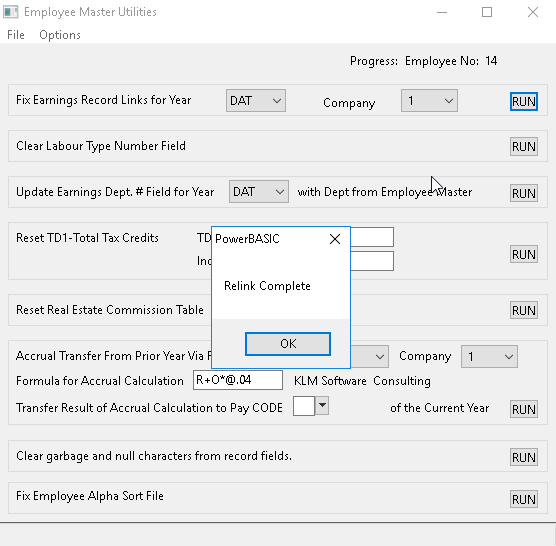This screenshot has height=546, width=556.
Task: Click the Formula for Accrual Calculation field
Action: click(238, 380)
